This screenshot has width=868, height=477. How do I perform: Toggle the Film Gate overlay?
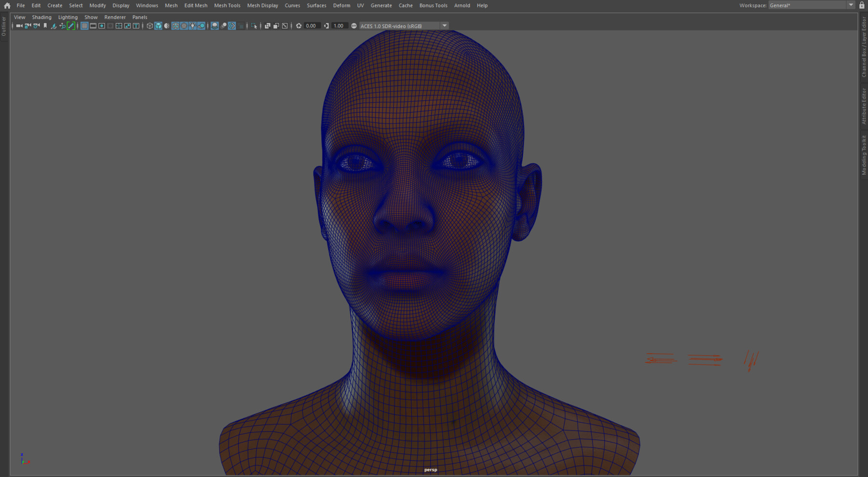[93, 26]
